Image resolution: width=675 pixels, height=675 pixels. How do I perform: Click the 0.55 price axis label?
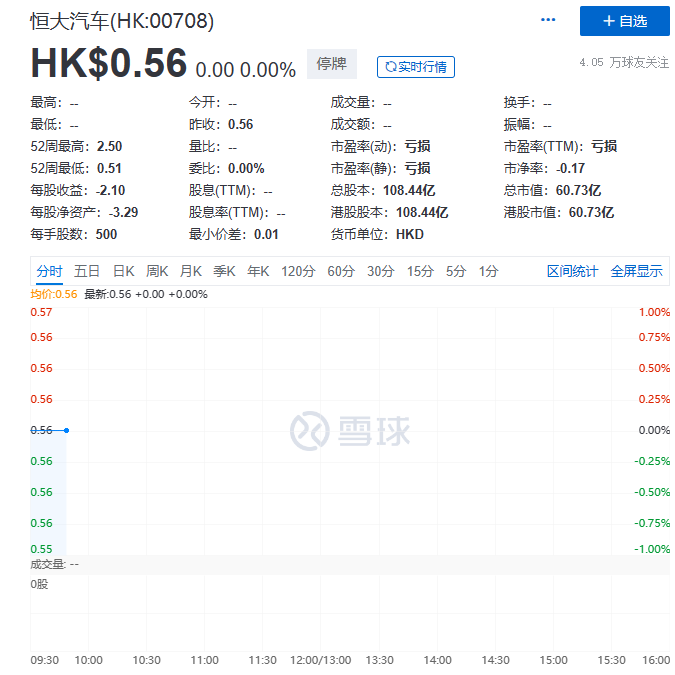pyautogui.click(x=41, y=549)
